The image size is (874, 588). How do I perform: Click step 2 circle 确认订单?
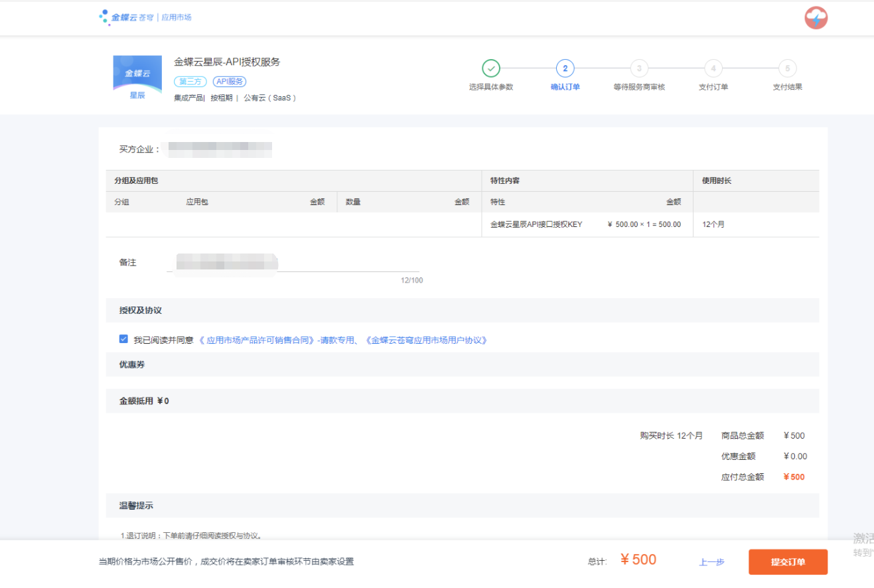point(565,68)
